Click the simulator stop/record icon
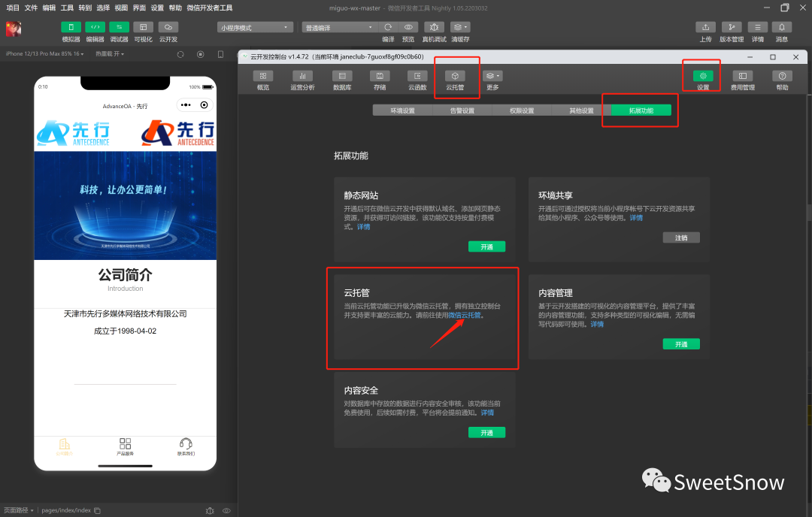Viewport: 812px width, 517px height. click(x=201, y=54)
